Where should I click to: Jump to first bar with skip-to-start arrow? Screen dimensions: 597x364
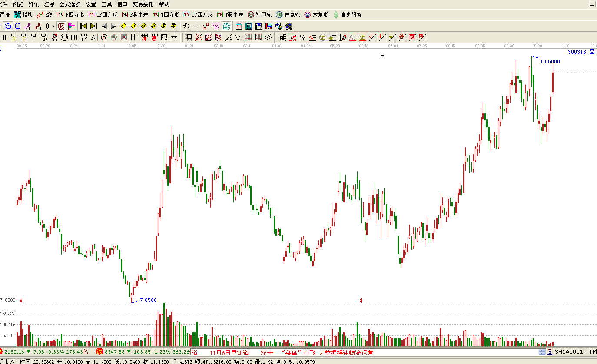click(x=84, y=26)
